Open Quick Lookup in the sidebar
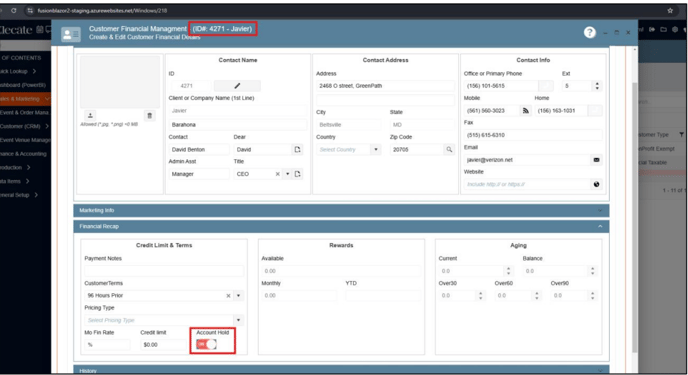The height and width of the screenshot is (375, 688). [18, 71]
